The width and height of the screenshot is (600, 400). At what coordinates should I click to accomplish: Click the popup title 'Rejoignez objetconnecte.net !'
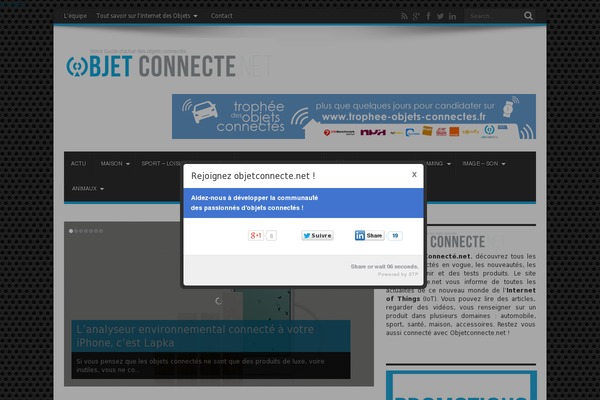[253, 176]
